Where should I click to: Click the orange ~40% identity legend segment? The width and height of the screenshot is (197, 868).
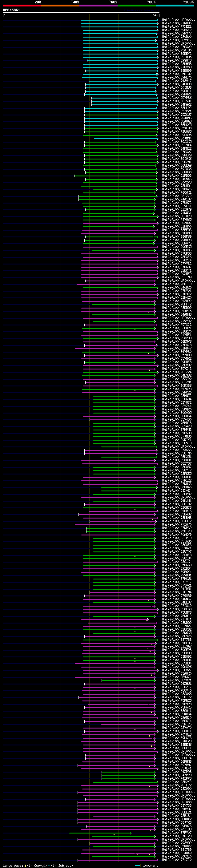point(60,6)
